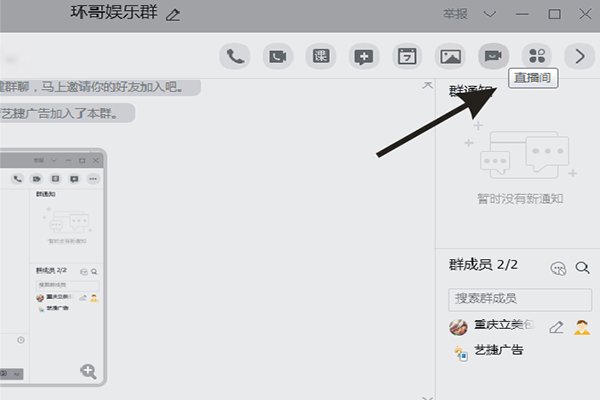Click the 举报 report link

click(455, 14)
